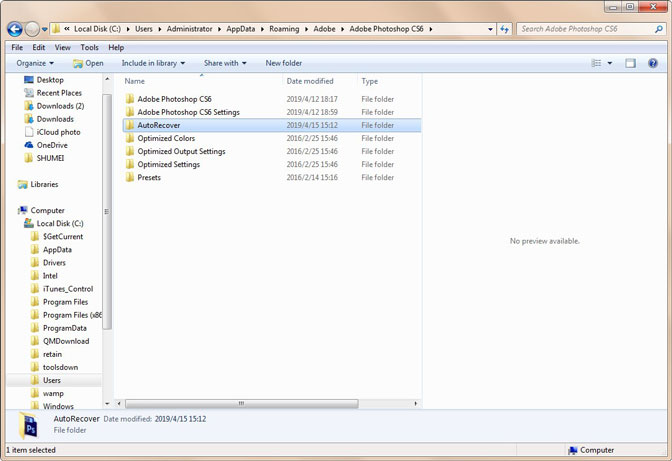The width and height of the screenshot is (672, 461).
Task: Open Downloads (2) in the sidebar
Action: coord(60,106)
